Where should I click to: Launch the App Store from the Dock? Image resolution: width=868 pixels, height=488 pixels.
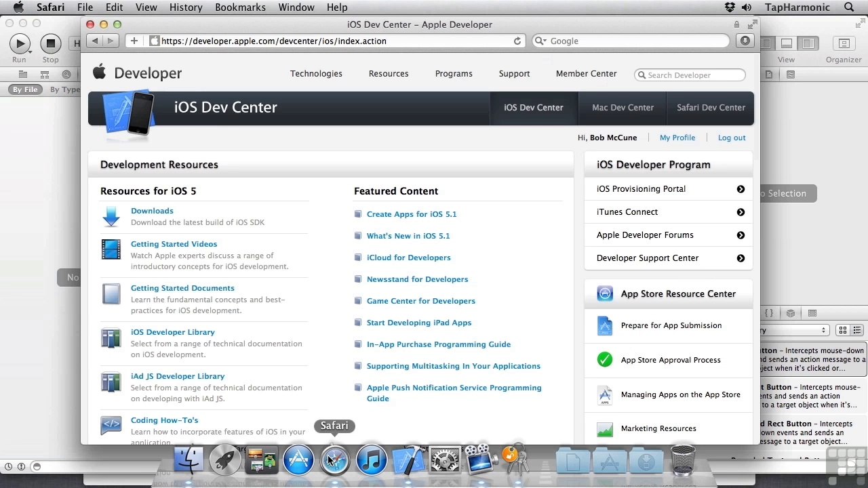[x=298, y=460]
